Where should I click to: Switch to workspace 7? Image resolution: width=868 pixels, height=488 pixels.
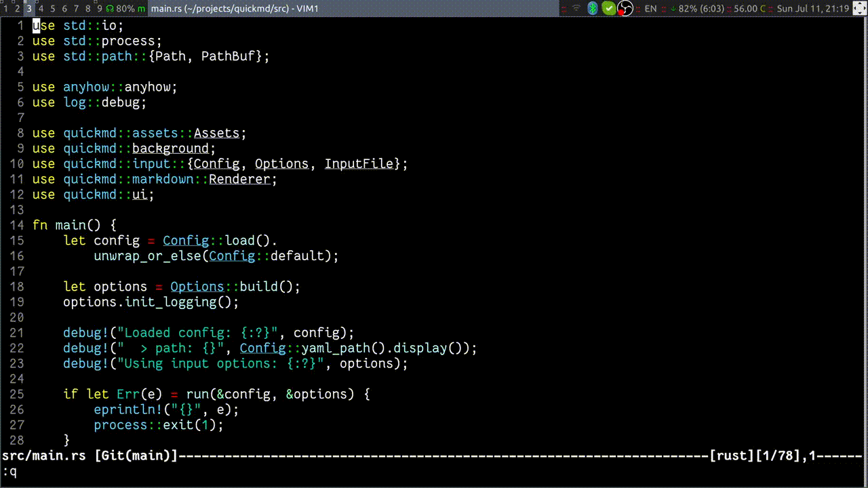click(x=76, y=9)
